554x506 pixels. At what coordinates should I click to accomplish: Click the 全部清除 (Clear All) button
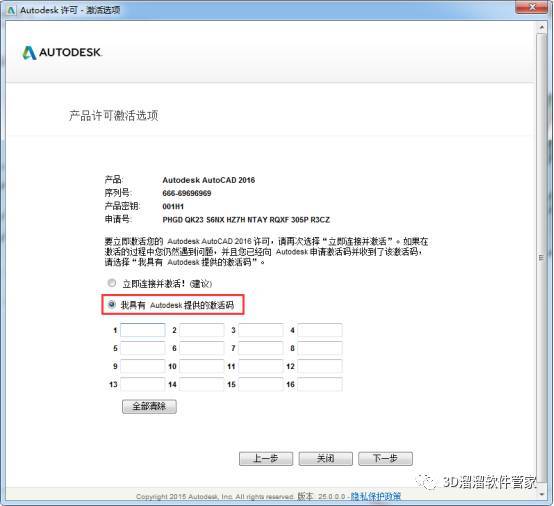pyautogui.click(x=149, y=406)
